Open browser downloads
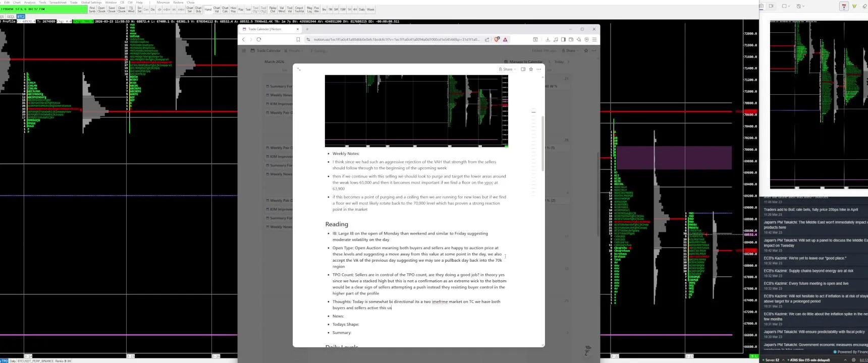Viewport: 868px width, 363px height. [x=548, y=39]
